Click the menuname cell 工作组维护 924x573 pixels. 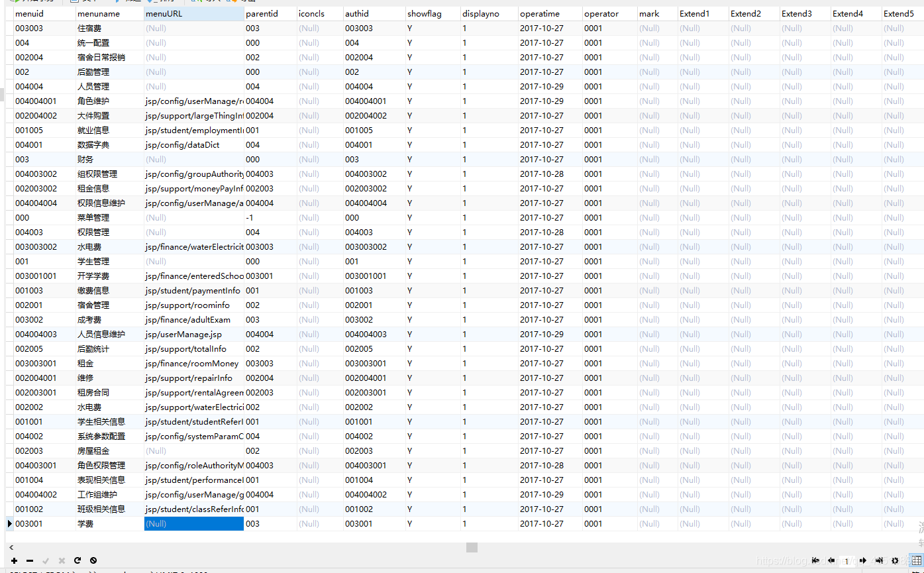109,494
